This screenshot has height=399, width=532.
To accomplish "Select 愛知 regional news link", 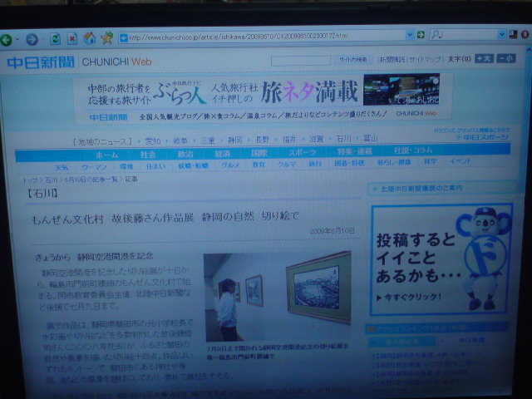I will (152, 140).
